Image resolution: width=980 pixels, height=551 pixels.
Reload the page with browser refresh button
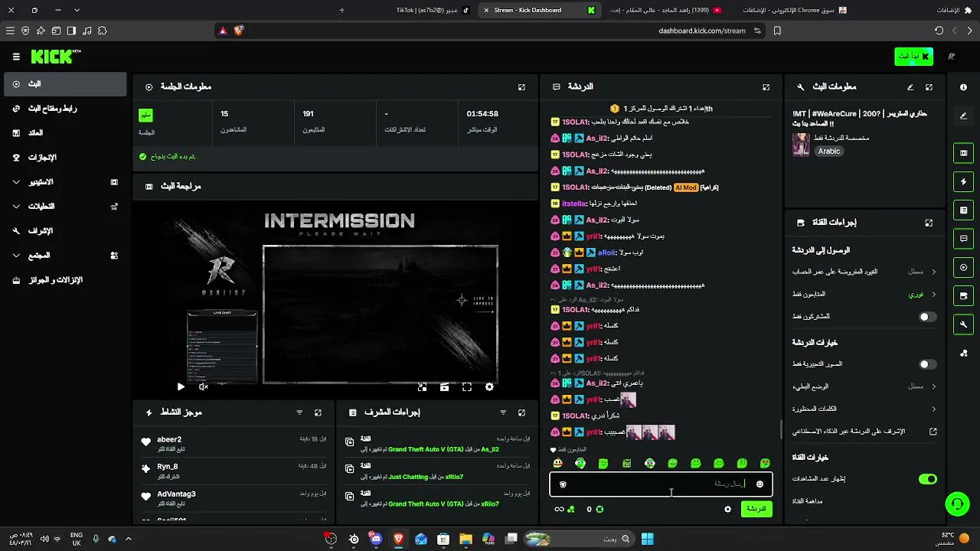[939, 31]
